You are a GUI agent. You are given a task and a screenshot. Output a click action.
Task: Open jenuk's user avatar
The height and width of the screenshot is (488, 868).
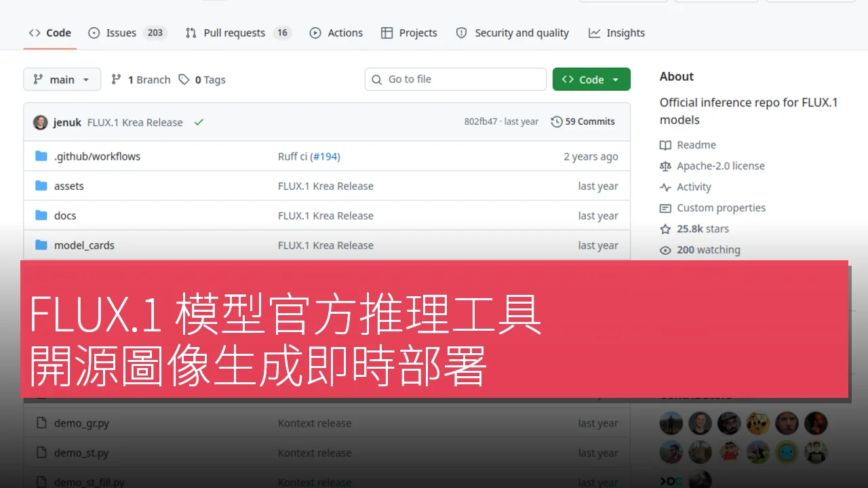pos(41,122)
